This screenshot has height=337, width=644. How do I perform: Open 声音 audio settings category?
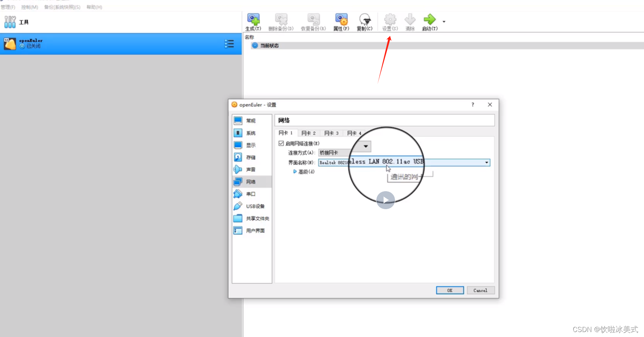[x=252, y=169]
